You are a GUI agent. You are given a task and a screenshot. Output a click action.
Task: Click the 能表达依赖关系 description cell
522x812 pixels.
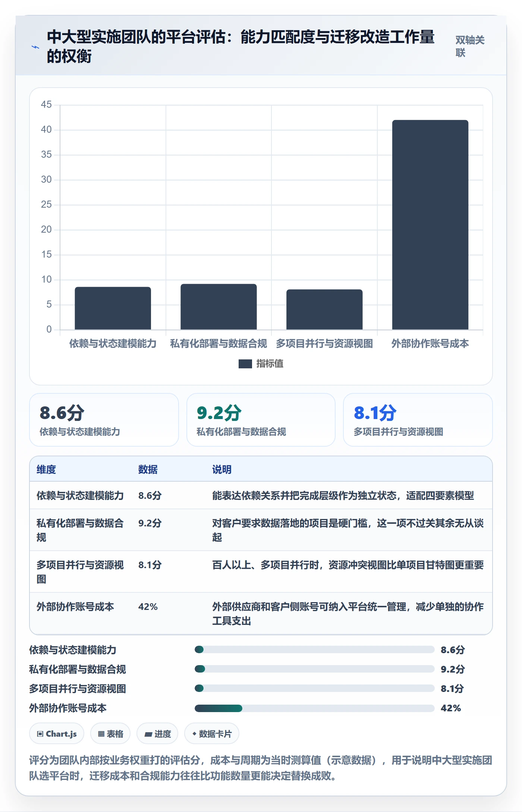[x=343, y=495]
